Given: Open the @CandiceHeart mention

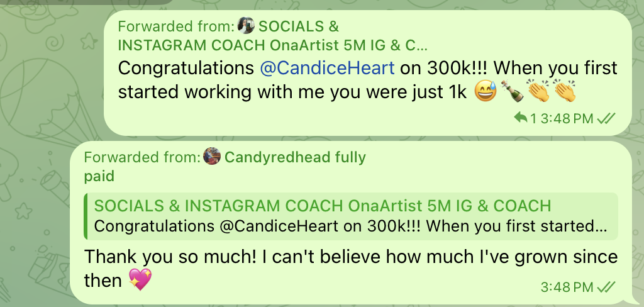Looking at the screenshot, I should tap(327, 67).
